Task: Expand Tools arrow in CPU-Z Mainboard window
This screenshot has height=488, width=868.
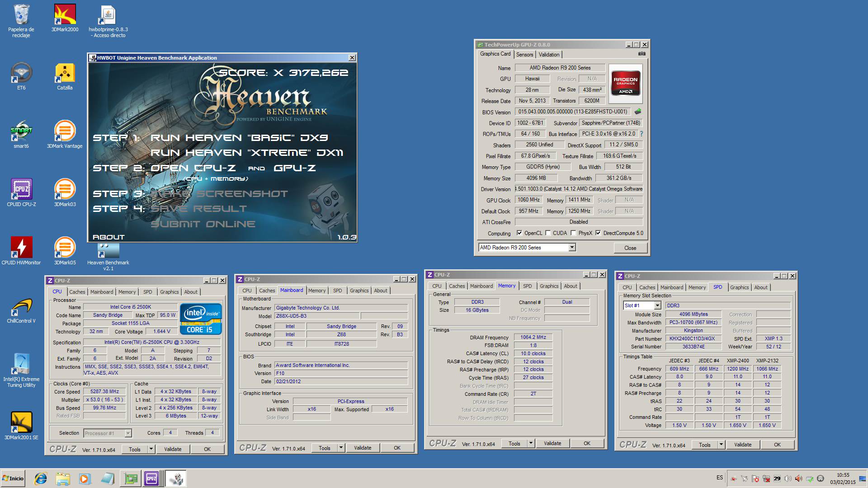Action: [x=341, y=448]
